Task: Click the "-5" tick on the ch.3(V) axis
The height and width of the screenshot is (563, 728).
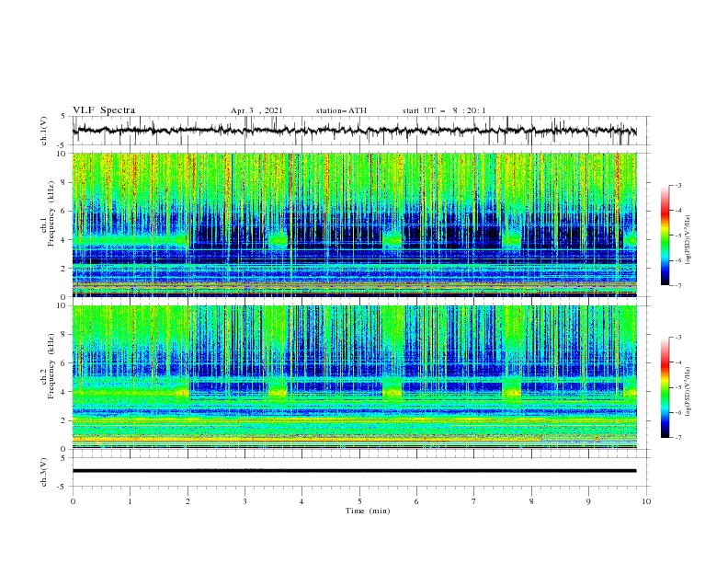Action: point(63,487)
